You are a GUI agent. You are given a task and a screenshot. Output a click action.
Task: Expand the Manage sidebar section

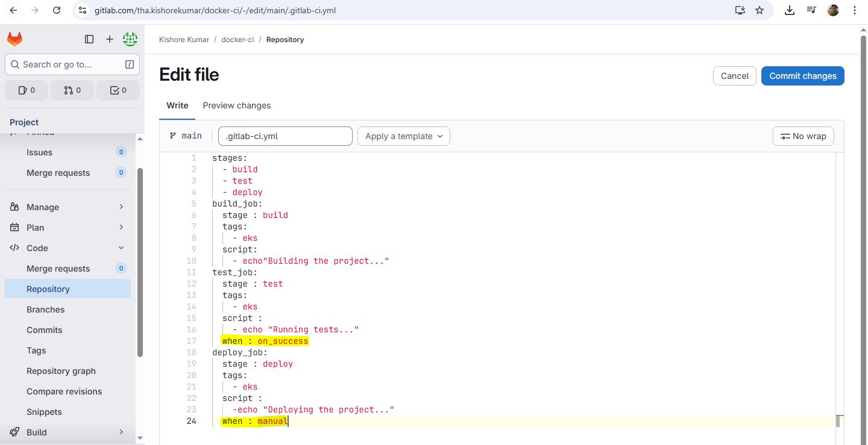(x=68, y=207)
